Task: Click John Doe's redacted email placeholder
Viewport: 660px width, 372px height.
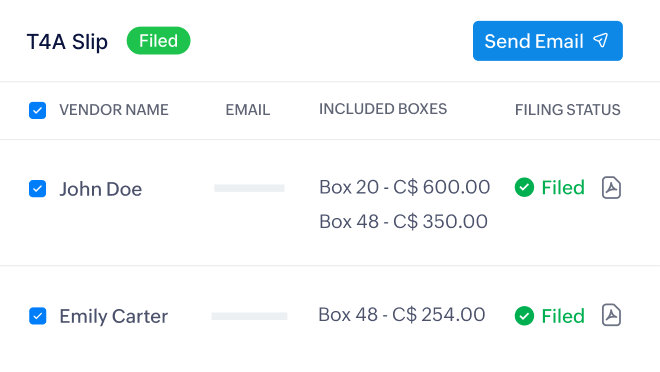Action: point(249,188)
